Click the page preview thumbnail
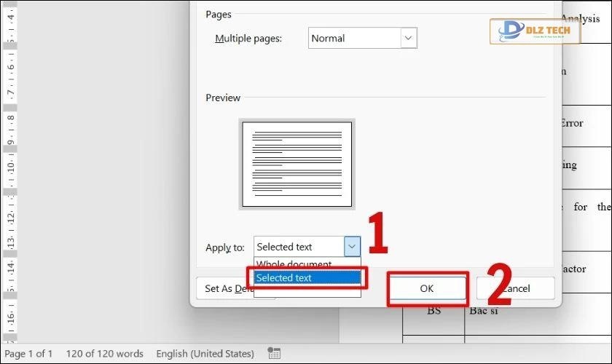 (x=297, y=164)
